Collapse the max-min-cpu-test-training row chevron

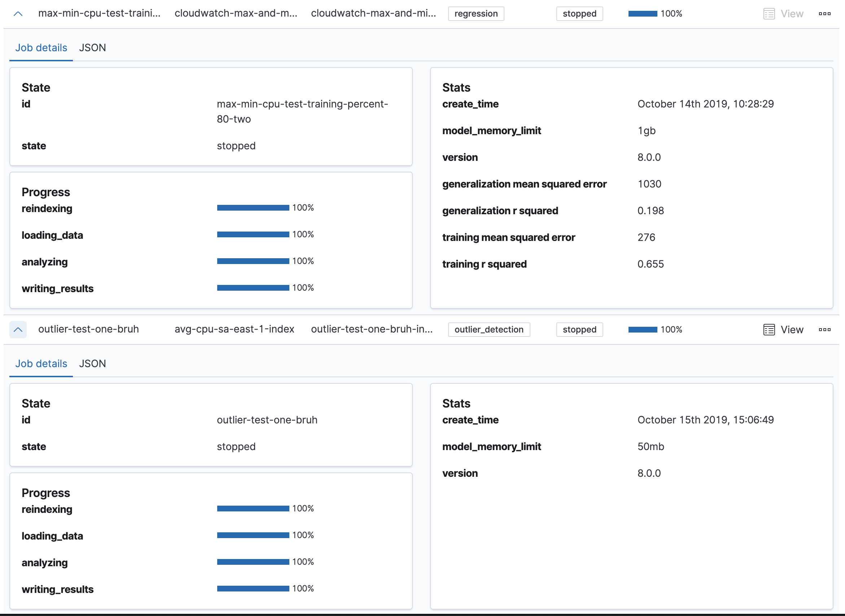pyautogui.click(x=18, y=14)
